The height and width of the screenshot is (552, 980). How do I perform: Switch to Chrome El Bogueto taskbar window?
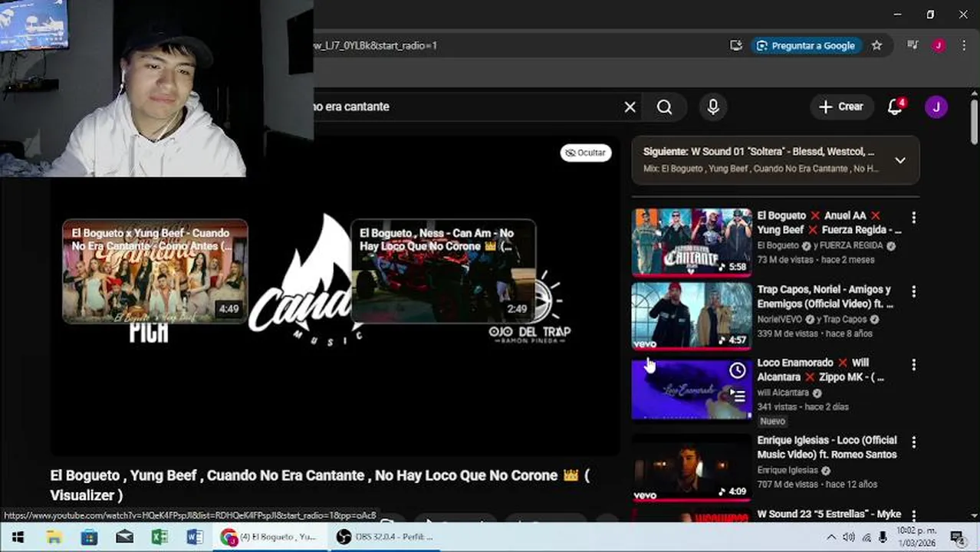coord(272,537)
